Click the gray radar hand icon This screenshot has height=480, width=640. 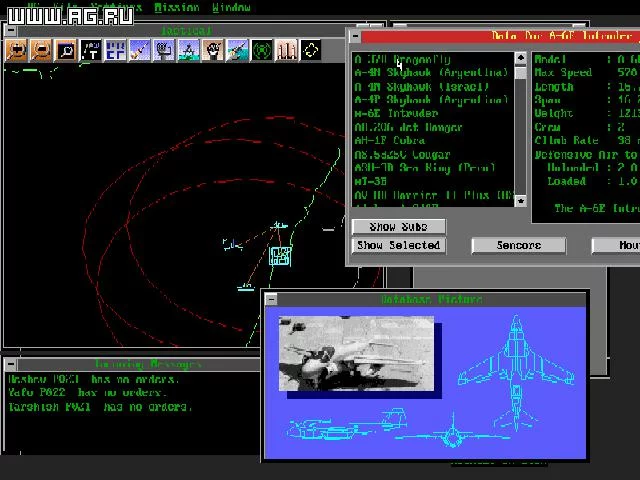coord(164,51)
